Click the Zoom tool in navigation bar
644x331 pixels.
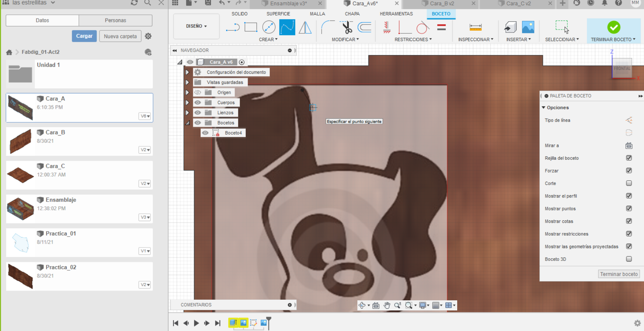[x=398, y=305]
